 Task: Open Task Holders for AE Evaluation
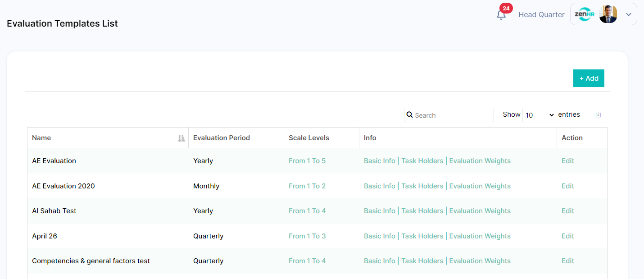[x=422, y=161]
